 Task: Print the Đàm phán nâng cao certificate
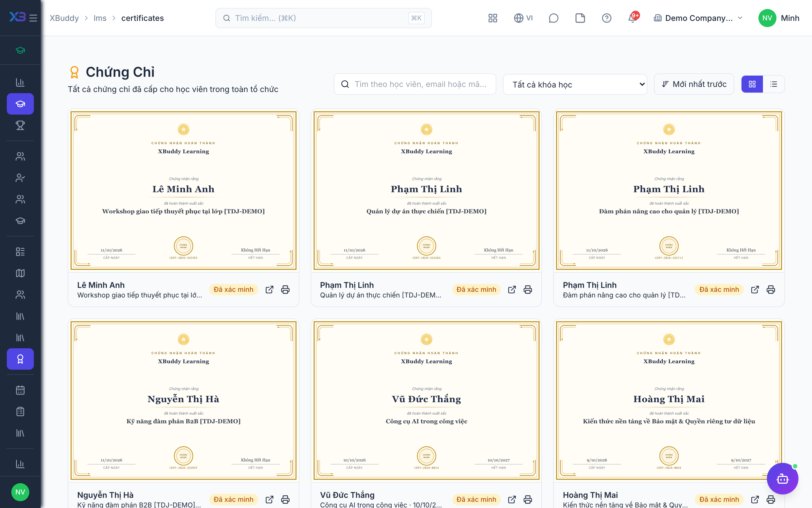pos(771,290)
